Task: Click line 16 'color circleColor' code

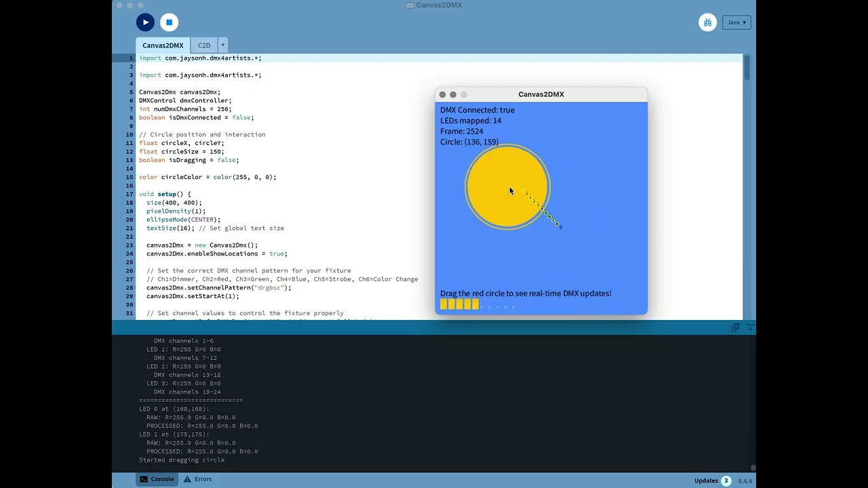Action: pyautogui.click(x=208, y=177)
